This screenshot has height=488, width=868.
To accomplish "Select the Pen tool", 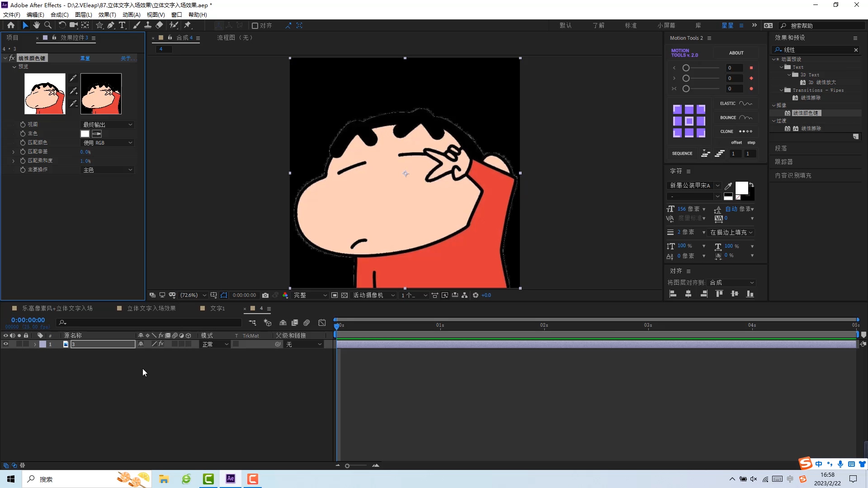I will [x=111, y=25].
